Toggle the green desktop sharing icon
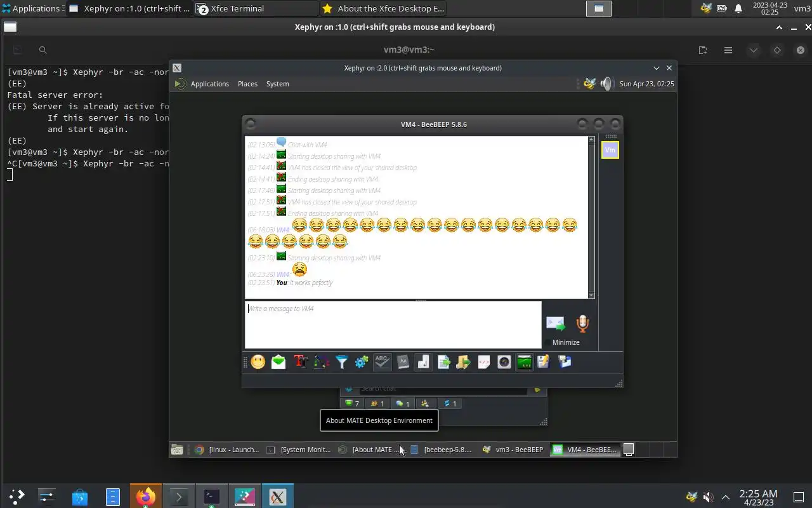The width and height of the screenshot is (812, 508). (x=525, y=362)
